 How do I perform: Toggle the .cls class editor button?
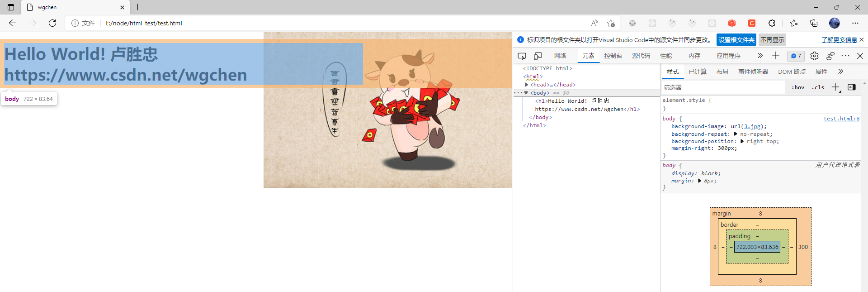point(818,87)
